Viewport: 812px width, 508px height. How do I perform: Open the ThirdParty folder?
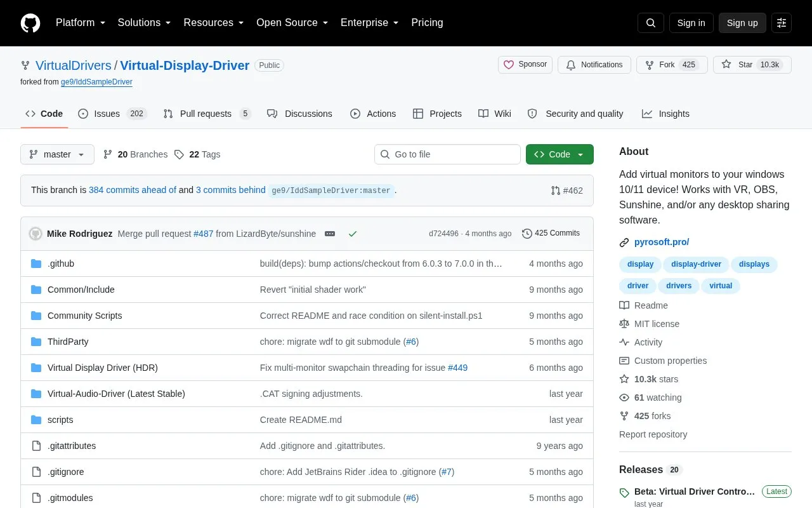(x=68, y=342)
